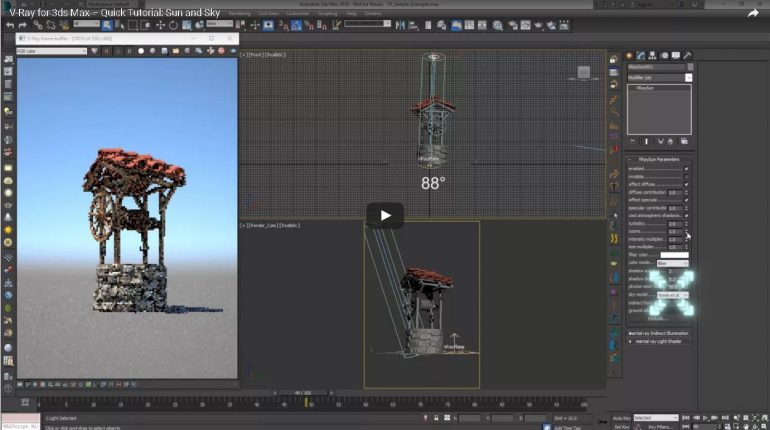Open the sky model dropdown
Viewport: 770px width, 430px height.
672,295
